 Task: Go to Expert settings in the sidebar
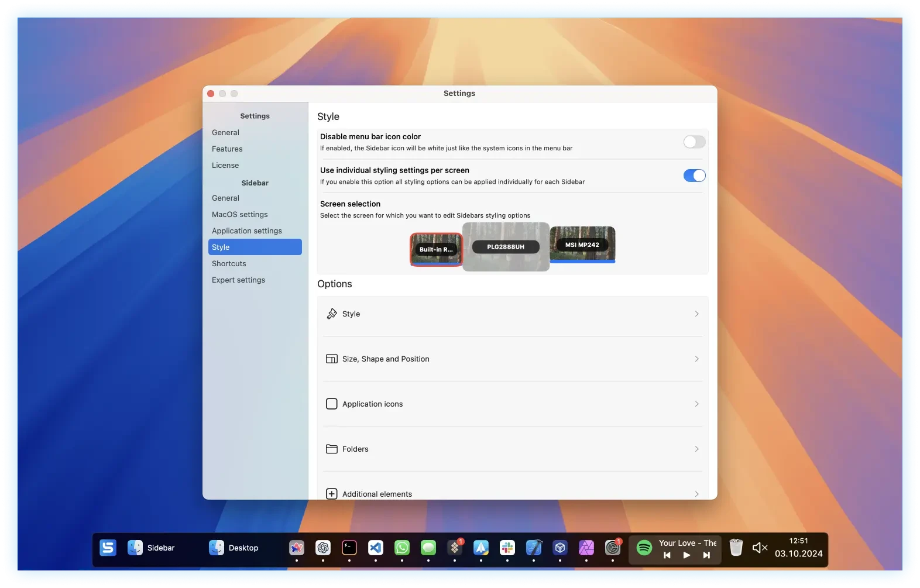[x=238, y=280]
